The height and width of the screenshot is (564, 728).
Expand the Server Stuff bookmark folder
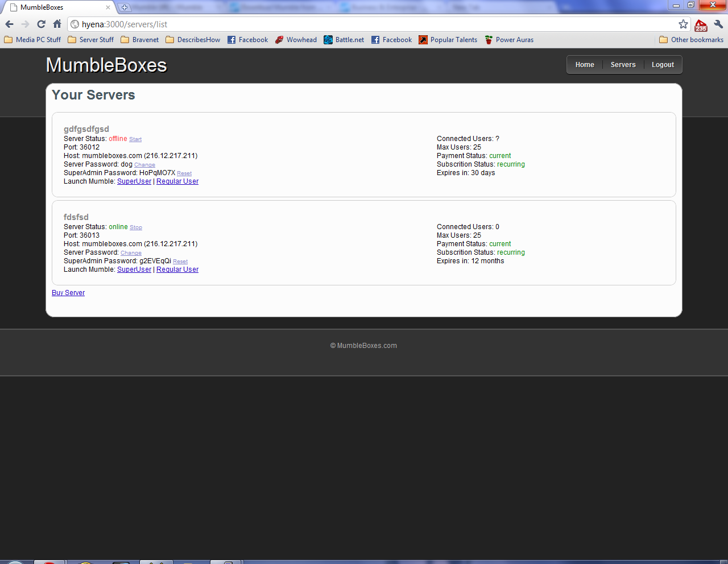[x=90, y=40]
